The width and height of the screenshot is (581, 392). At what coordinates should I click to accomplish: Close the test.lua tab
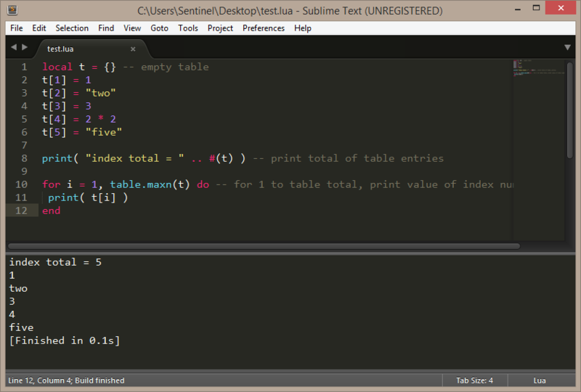tap(133, 49)
